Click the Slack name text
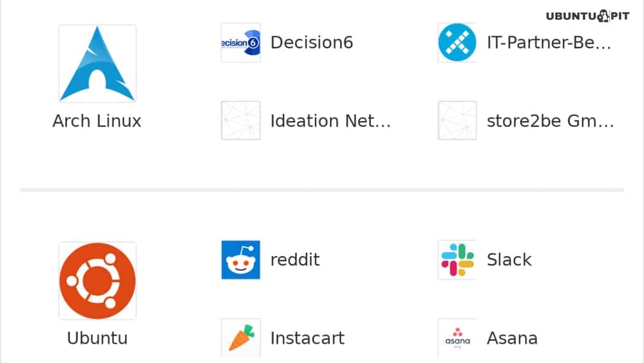 [x=509, y=260]
